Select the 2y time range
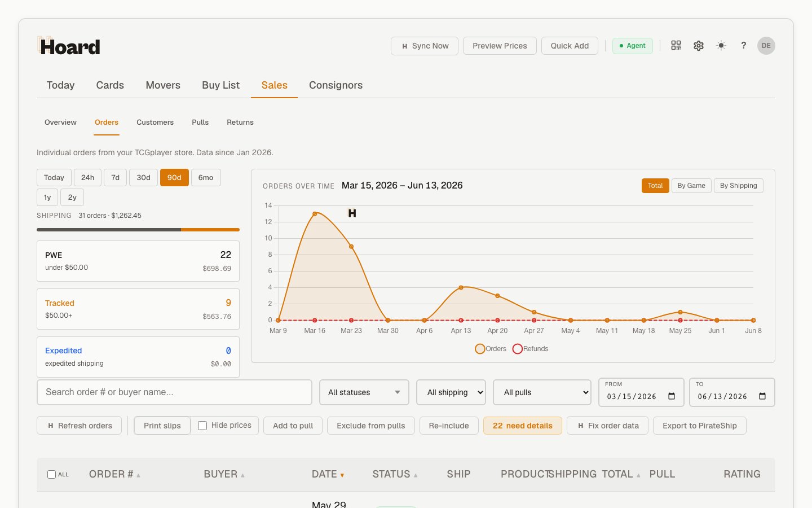The width and height of the screenshot is (812, 508). 72,197
